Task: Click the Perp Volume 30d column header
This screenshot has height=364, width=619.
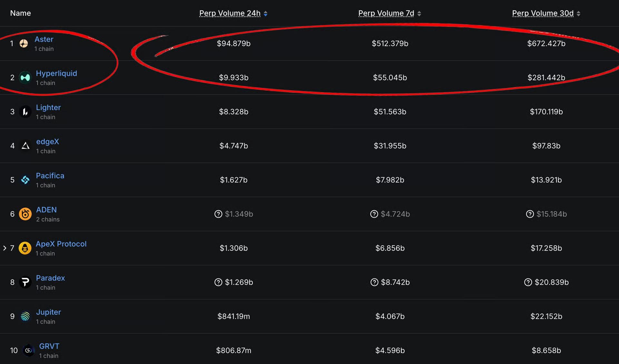Action: tap(543, 13)
